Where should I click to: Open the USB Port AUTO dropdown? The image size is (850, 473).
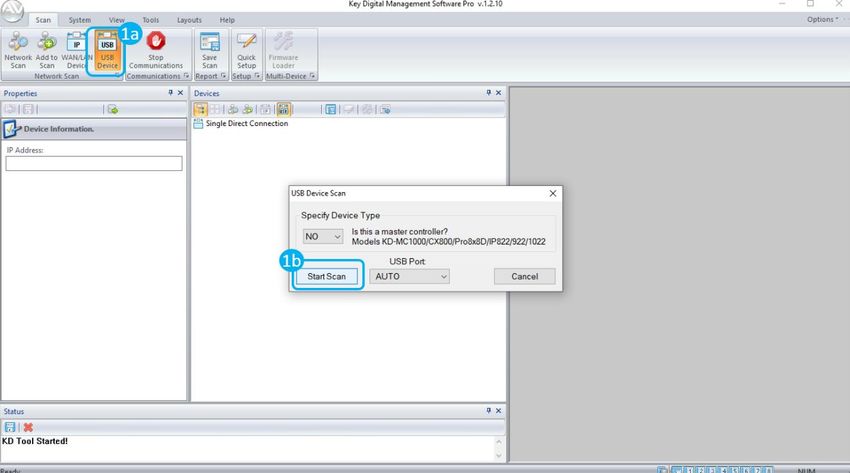tap(409, 276)
